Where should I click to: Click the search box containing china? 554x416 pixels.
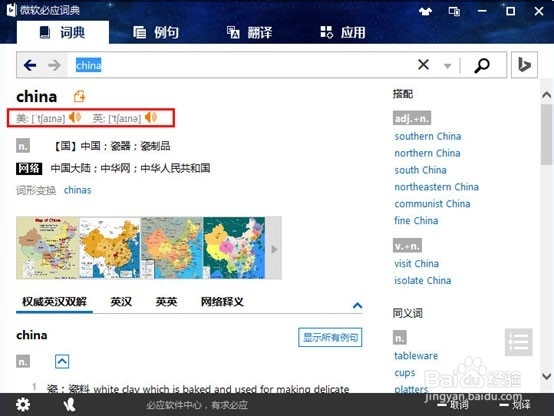click(x=240, y=65)
